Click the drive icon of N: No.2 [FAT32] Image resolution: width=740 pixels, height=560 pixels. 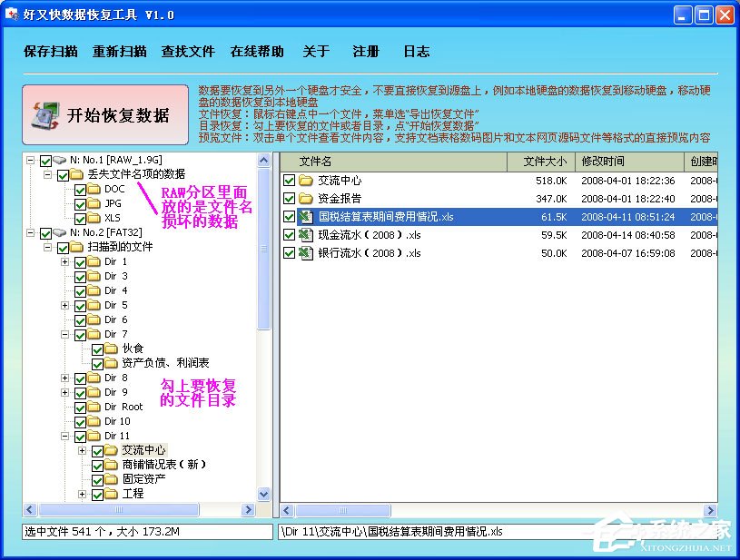[x=60, y=231]
